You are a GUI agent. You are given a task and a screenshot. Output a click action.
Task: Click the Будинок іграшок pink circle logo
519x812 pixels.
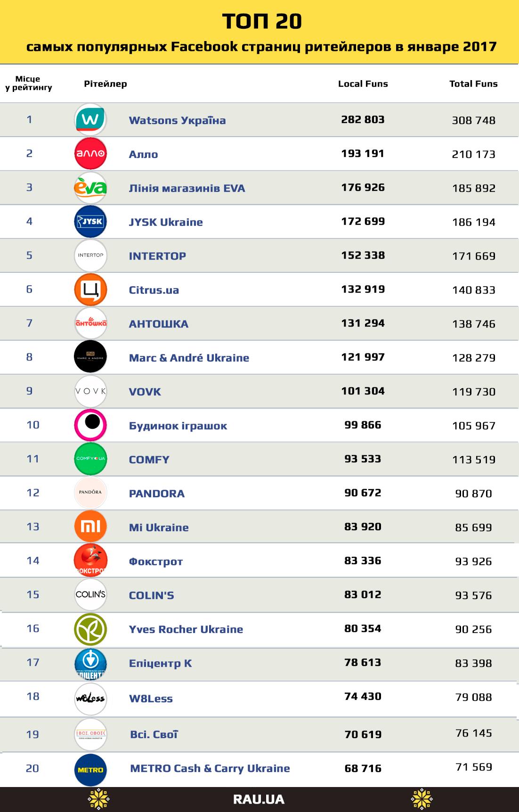pyautogui.click(x=90, y=425)
